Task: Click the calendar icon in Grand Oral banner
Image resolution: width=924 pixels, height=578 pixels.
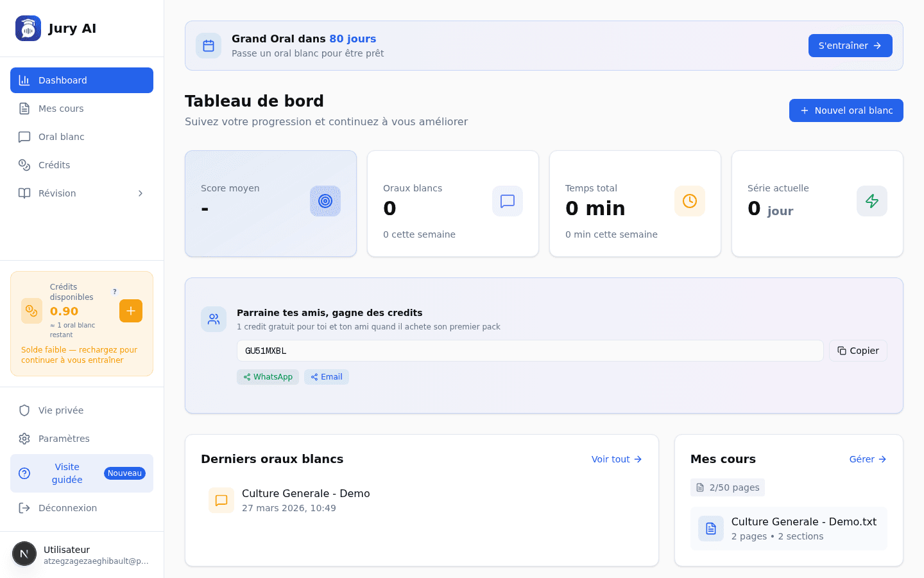Action: (x=209, y=45)
